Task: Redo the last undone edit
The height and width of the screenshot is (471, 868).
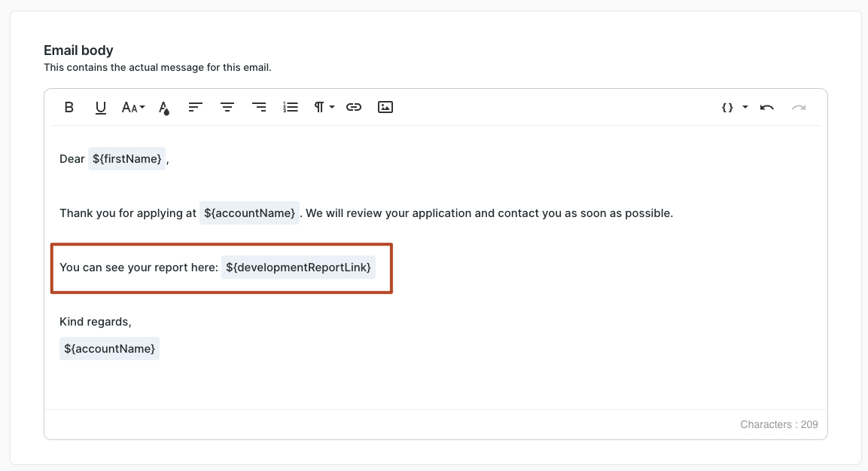Action: click(x=798, y=107)
